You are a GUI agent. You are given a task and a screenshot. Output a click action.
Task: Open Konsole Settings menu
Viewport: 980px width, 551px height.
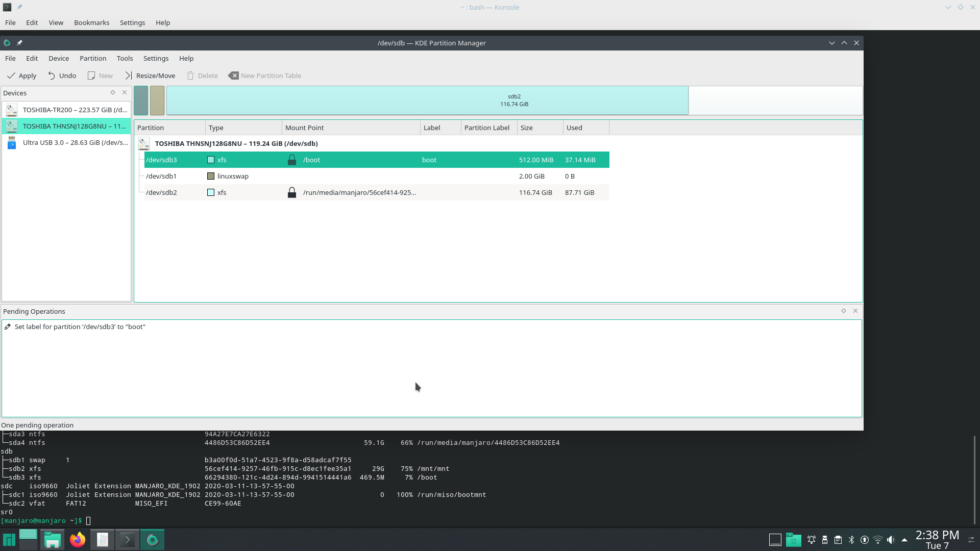point(132,22)
